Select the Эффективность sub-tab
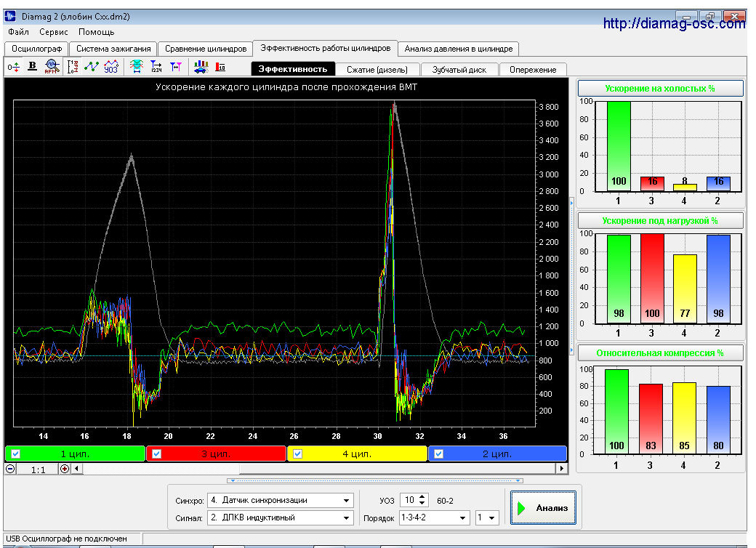 [293, 69]
